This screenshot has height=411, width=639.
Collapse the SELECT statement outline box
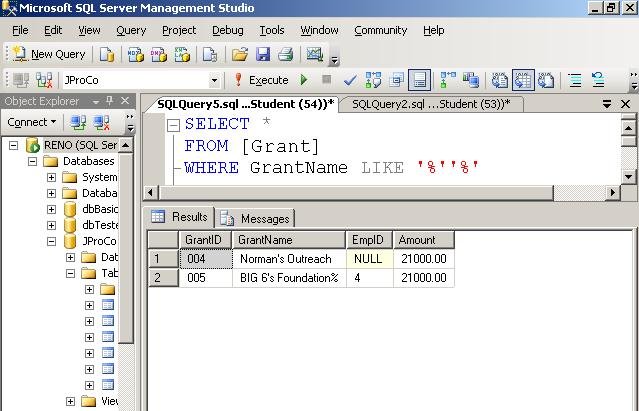click(x=174, y=125)
